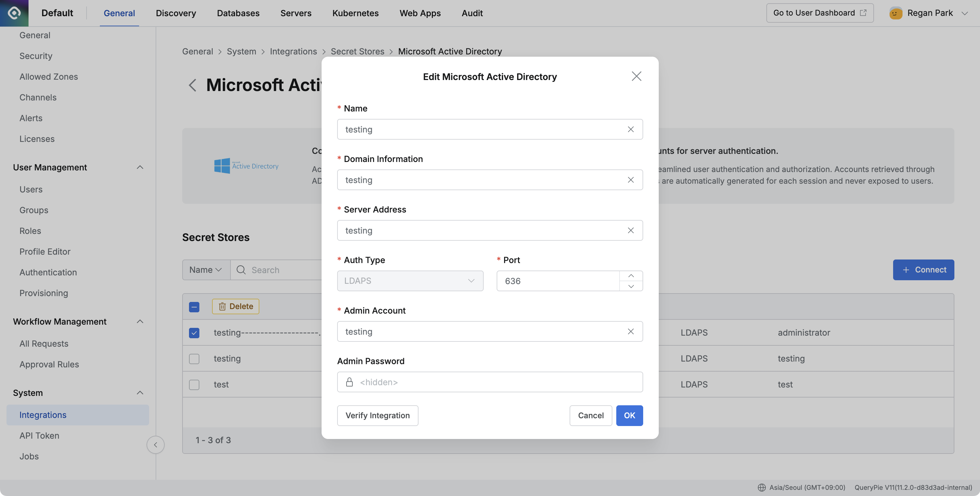Uncheck the testing--- row checkbox
Screen dimensions: 980x496
click(194, 333)
